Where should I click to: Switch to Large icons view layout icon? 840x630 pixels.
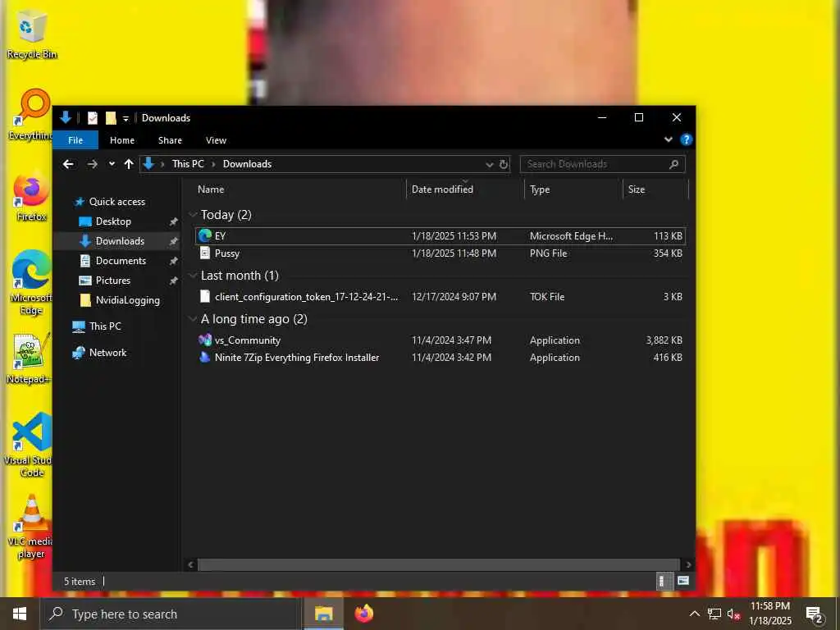click(683, 581)
